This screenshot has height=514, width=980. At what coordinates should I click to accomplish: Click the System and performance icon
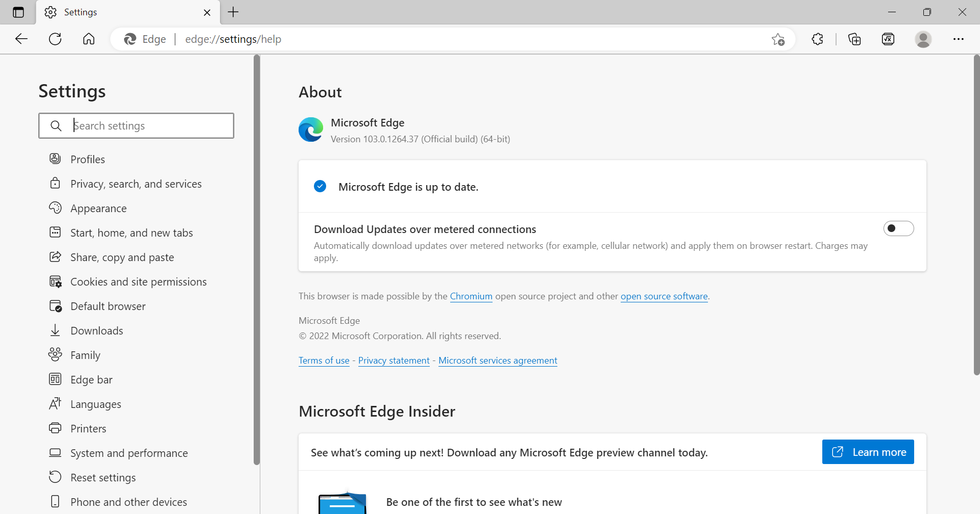click(x=55, y=452)
